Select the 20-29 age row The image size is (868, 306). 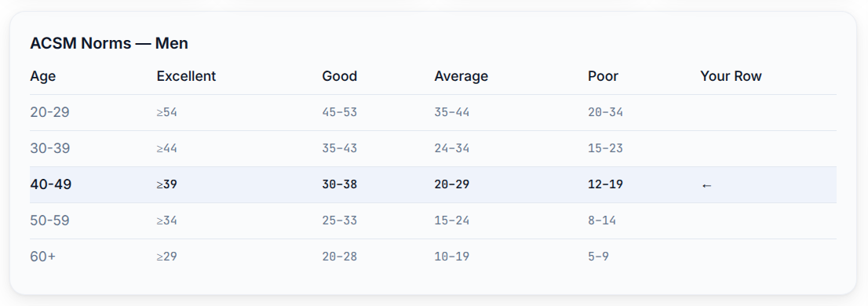point(433,112)
